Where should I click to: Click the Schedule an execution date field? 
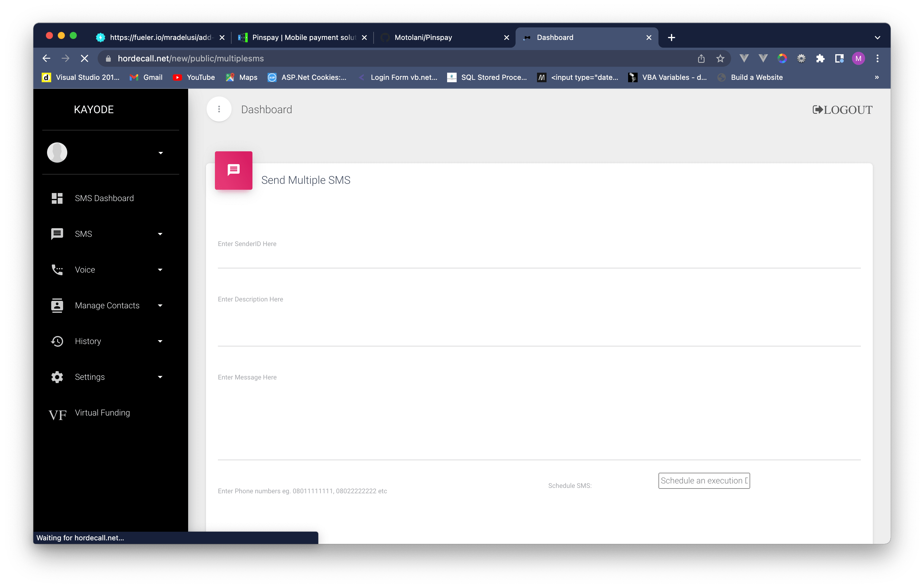pyautogui.click(x=704, y=480)
